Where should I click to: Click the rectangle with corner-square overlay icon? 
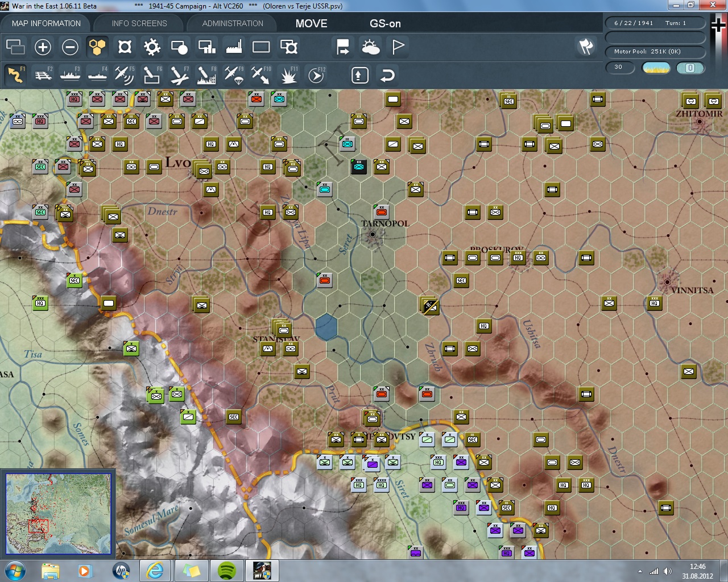[289, 47]
